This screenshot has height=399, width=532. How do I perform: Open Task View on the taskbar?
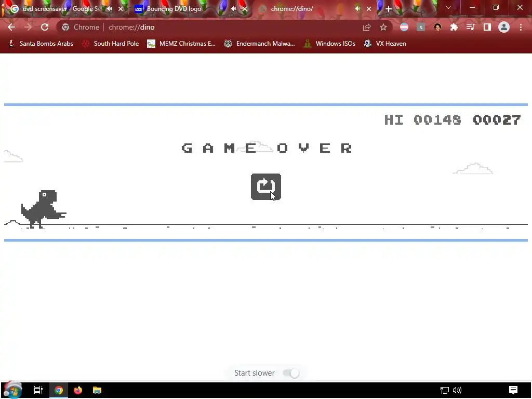[38, 390]
